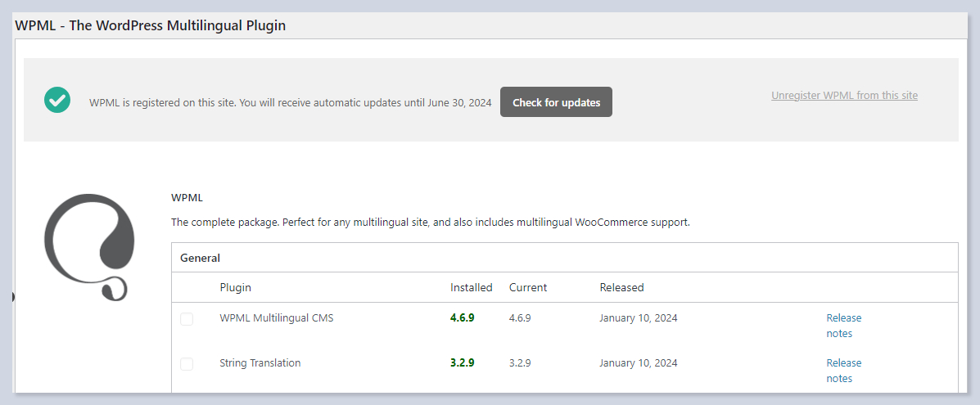Click the Current column header
Viewport: 980px width, 405px height.
pos(527,287)
